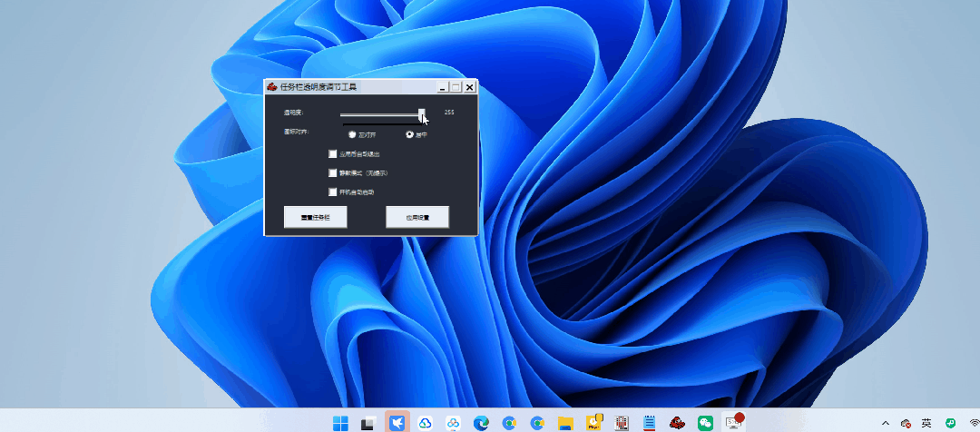Screen dimensions: 980x432
Task: Enable 应用后自动退出 checkbox
Action: (x=332, y=153)
